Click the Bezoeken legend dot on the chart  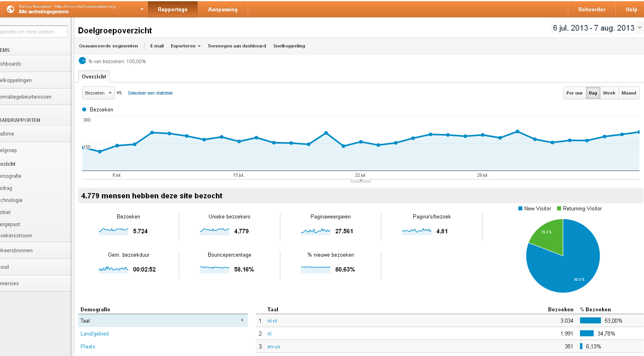(84, 109)
